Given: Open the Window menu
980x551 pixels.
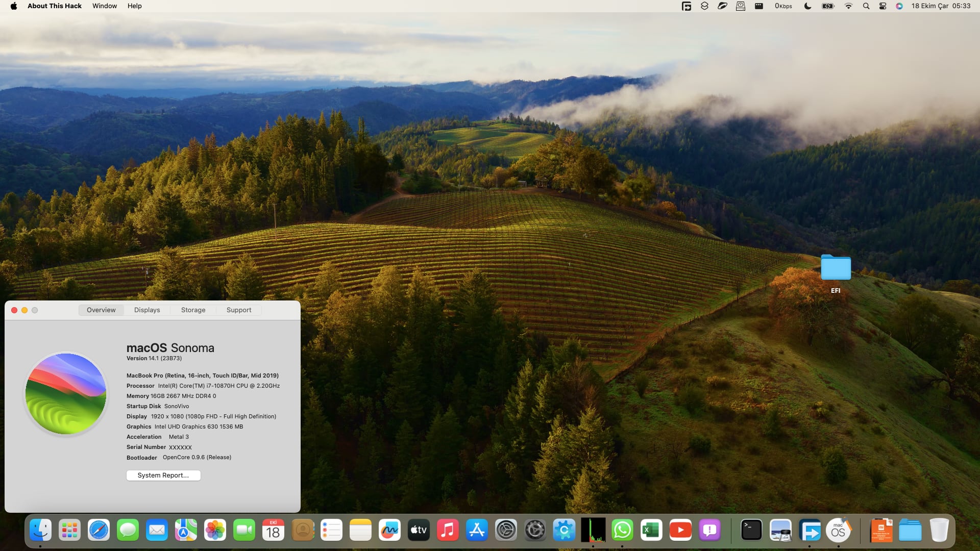Looking at the screenshot, I should (105, 6).
